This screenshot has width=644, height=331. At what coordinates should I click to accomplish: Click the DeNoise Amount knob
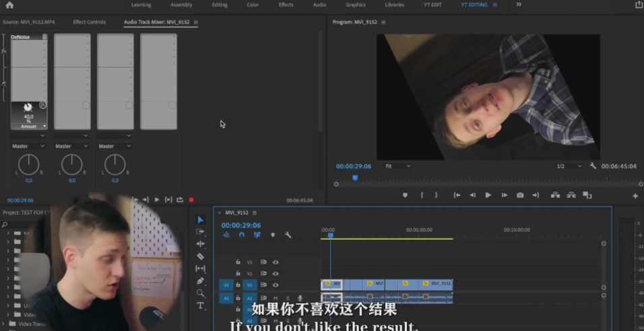coord(28,107)
